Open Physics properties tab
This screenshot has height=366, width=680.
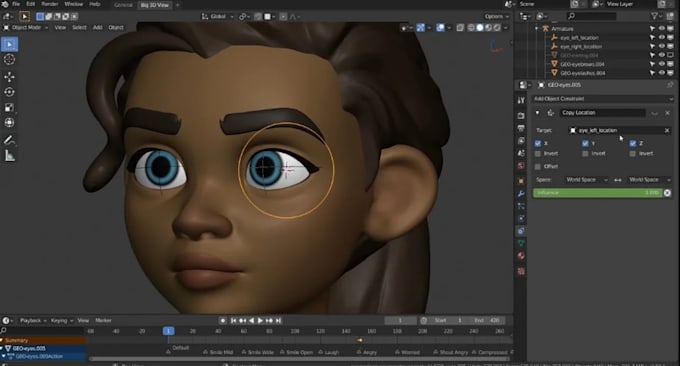point(521,219)
